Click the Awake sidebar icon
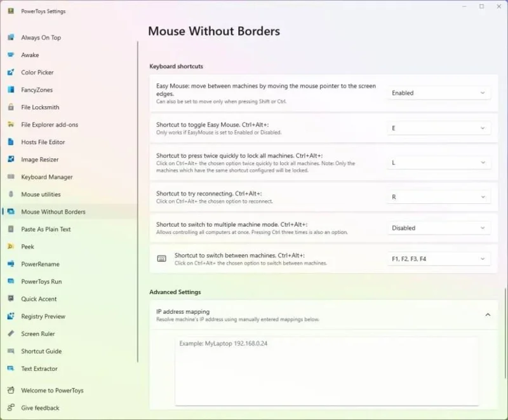 tap(11, 55)
